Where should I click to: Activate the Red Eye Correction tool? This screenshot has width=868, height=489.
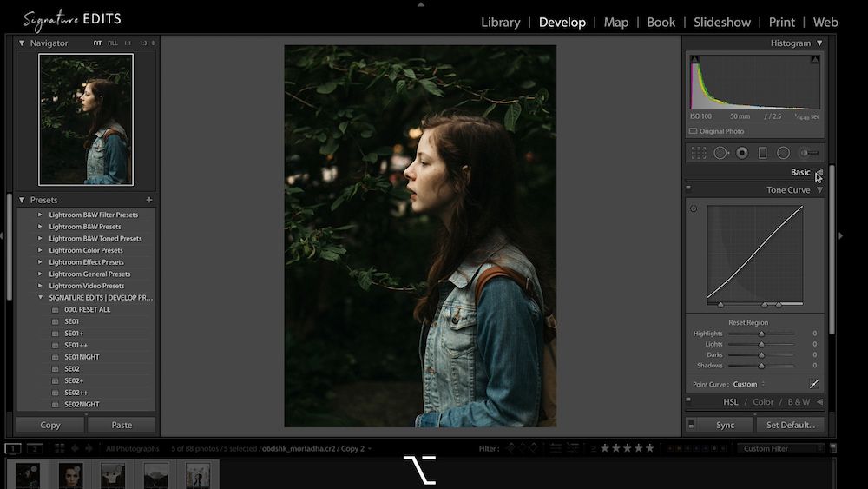tap(742, 153)
